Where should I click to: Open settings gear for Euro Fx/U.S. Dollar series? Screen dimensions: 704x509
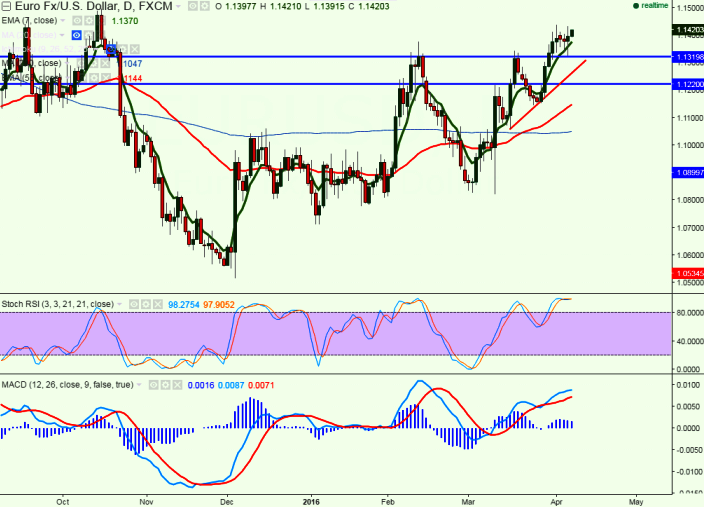click(204, 7)
